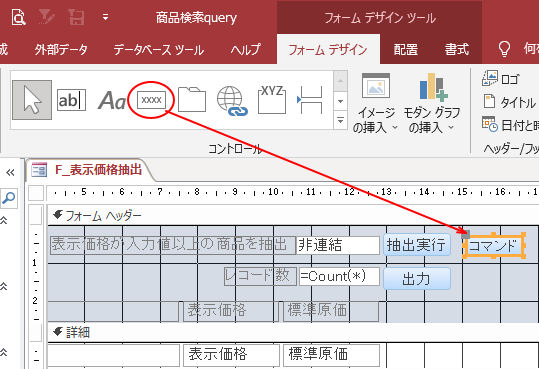Select the empty text box in detail section
Screen dimensions: 539x369
point(113,355)
